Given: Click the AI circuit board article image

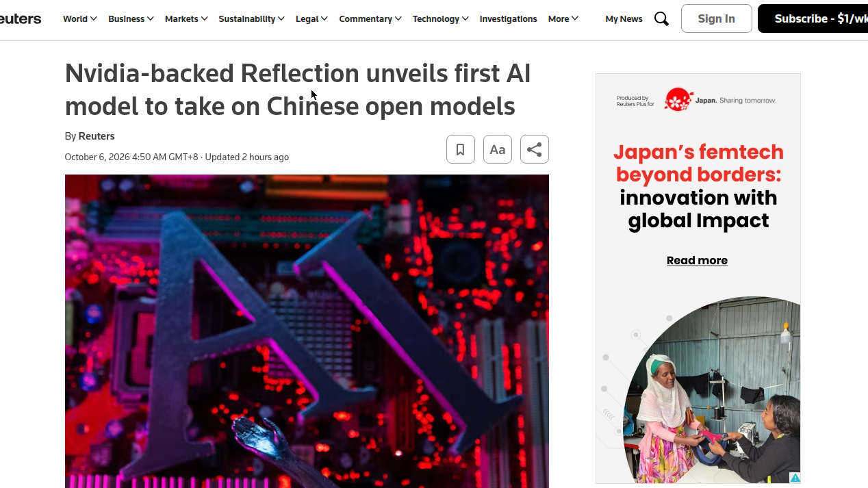Looking at the screenshot, I should [307, 331].
